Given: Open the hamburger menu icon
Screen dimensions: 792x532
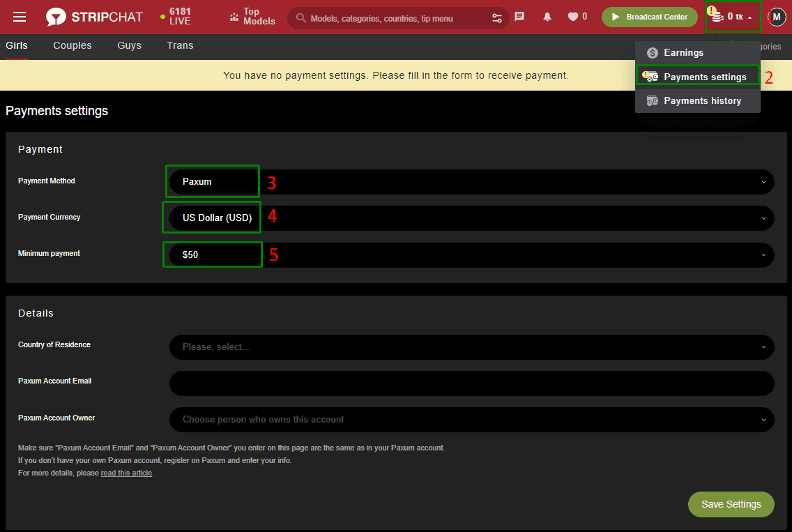Looking at the screenshot, I should pos(20,17).
